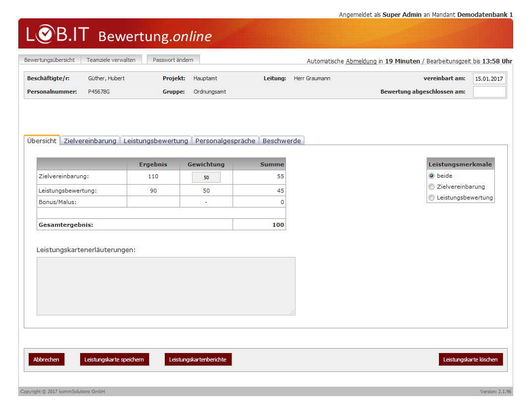Open the Personalgespräche tab
Screen dimensions: 532x410
(225, 141)
